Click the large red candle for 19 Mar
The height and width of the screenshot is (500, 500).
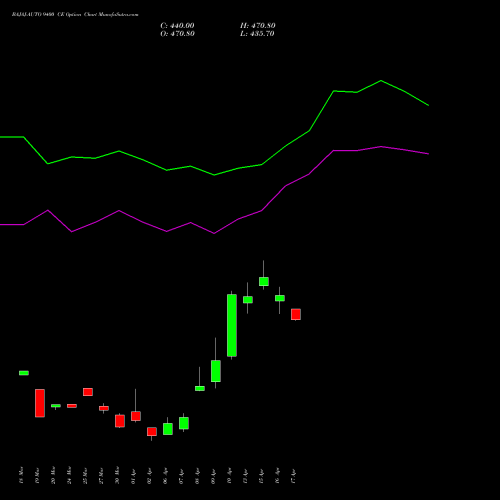click(40, 403)
